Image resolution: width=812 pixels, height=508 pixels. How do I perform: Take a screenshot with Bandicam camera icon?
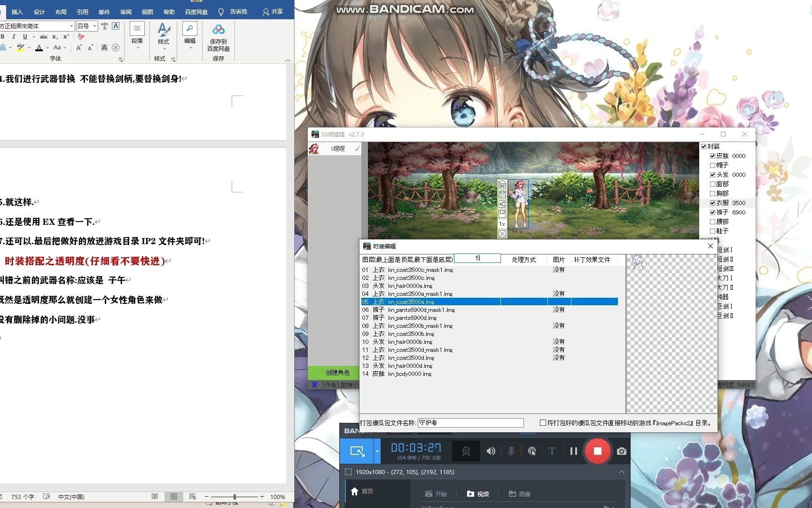[621, 451]
